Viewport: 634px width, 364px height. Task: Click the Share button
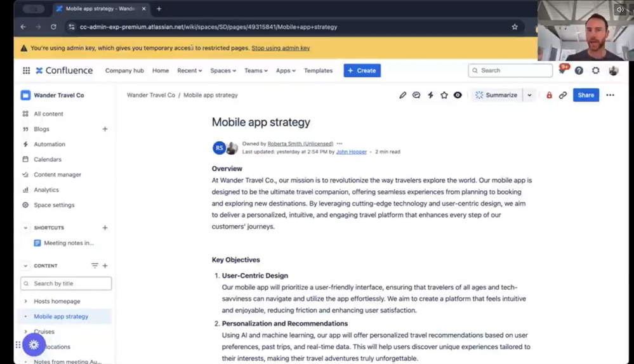click(x=586, y=95)
